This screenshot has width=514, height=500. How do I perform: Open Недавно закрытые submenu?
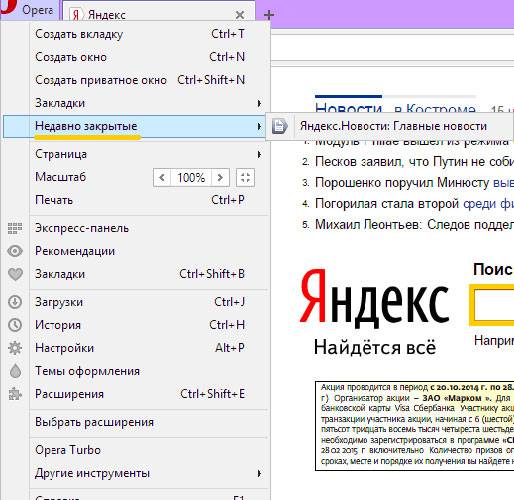[x=134, y=126]
